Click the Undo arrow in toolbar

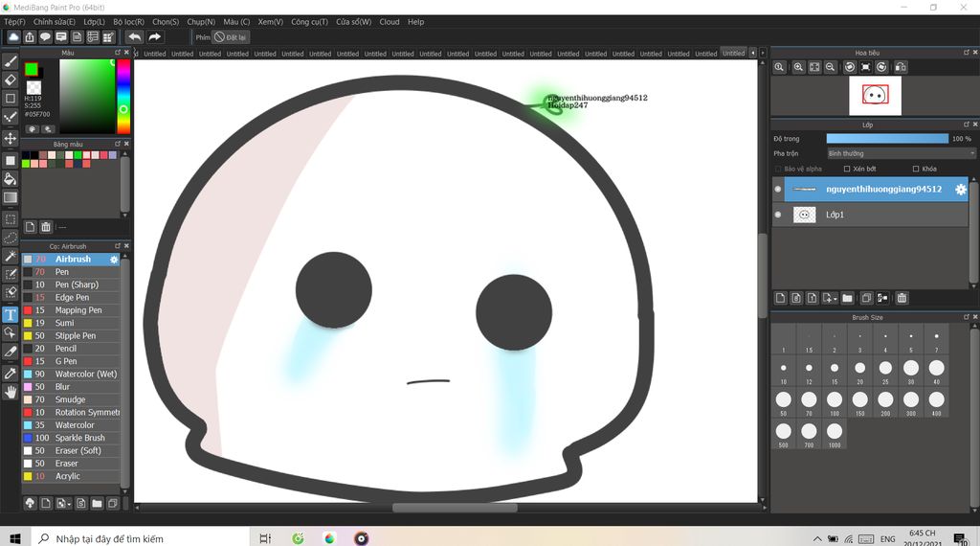pyautogui.click(x=135, y=37)
